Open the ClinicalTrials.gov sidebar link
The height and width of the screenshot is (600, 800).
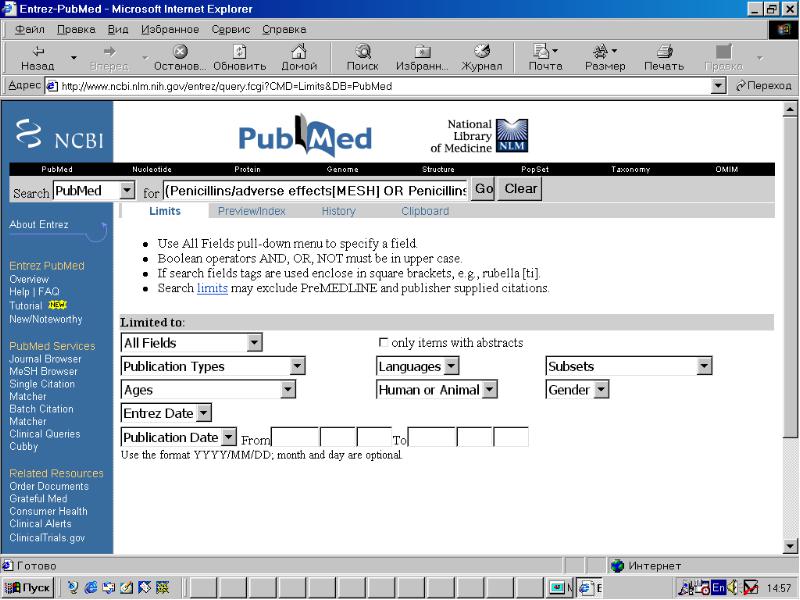(47, 537)
